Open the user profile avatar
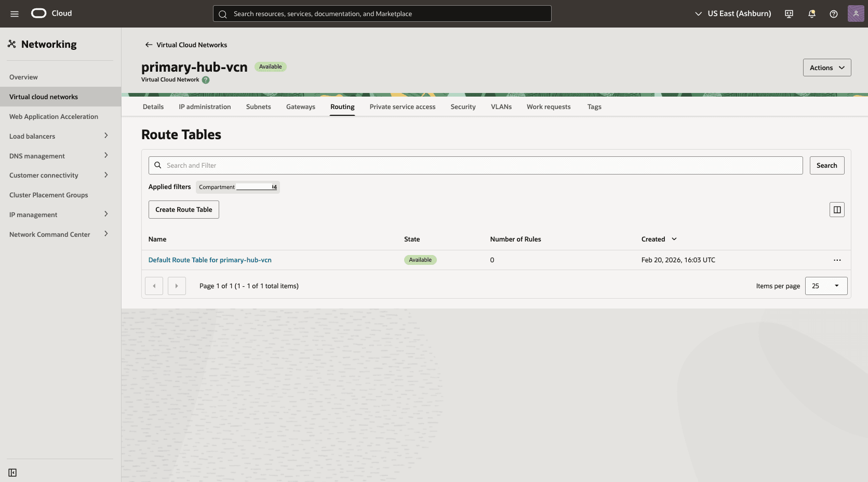 pyautogui.click(x=856, y=14)
